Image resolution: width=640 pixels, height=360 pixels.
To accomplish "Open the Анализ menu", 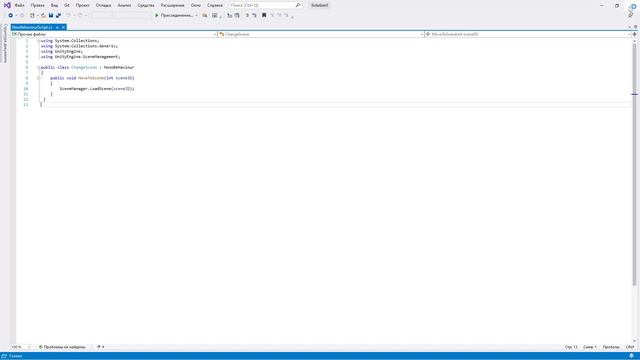I will [x=124, y=5].
